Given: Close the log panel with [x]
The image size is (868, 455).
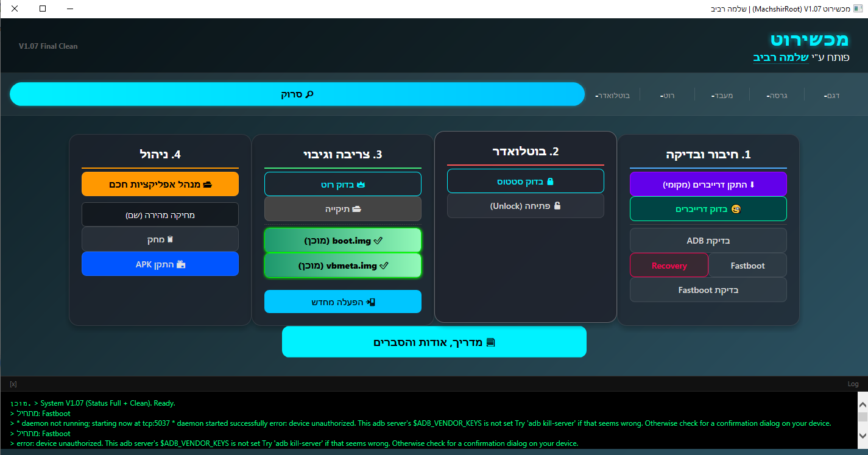Looking at the screenshot, I should coord(13,384).
